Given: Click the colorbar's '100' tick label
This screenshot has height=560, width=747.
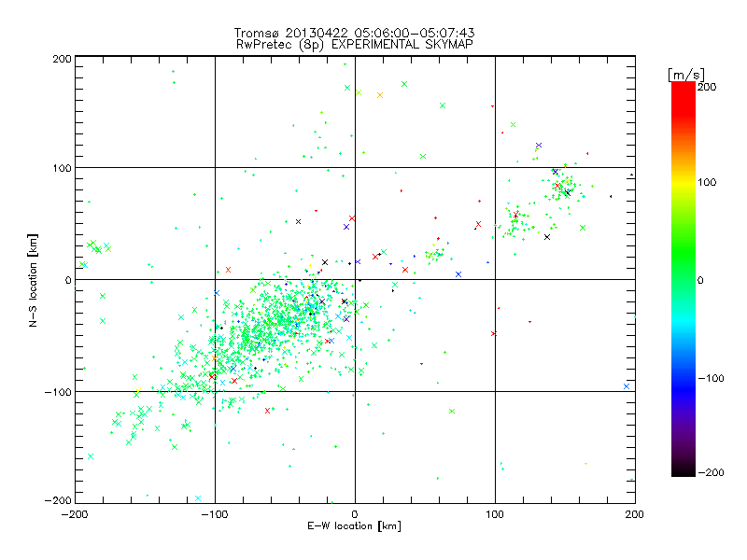Looking at the screenshot, I should [707, 182].
